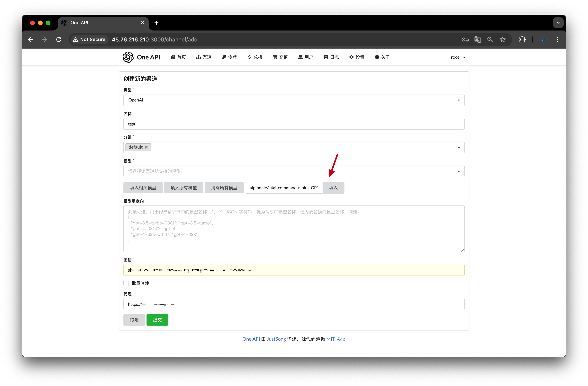
Task: Click the 模型重定向 textarea resize handle
Action: (462, 250)
